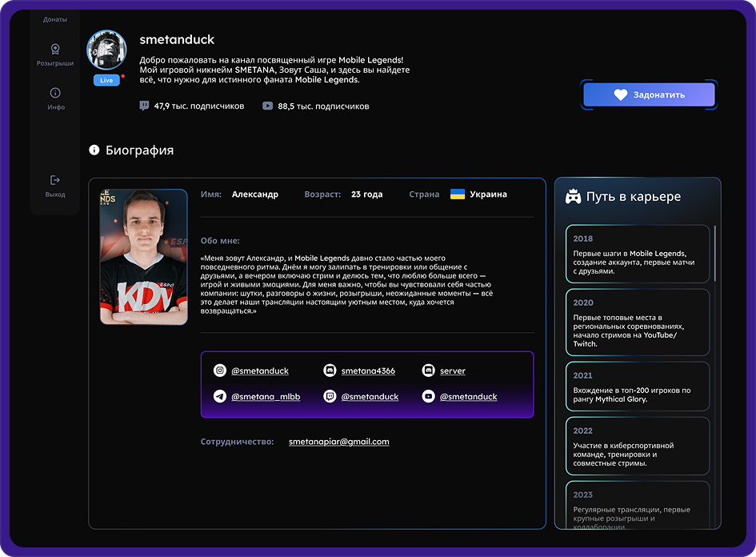The image size is (756, 557).
Task: Click the Telegram icon beside @smetana_mlbb
Action: [x=220, y=396]
